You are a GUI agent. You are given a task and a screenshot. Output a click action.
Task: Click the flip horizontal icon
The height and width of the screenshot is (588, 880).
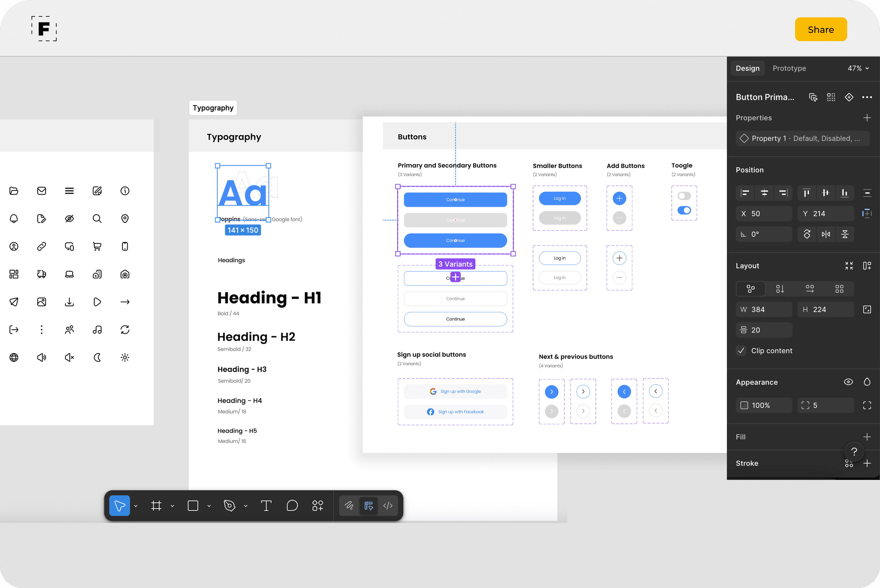[826, 234]
